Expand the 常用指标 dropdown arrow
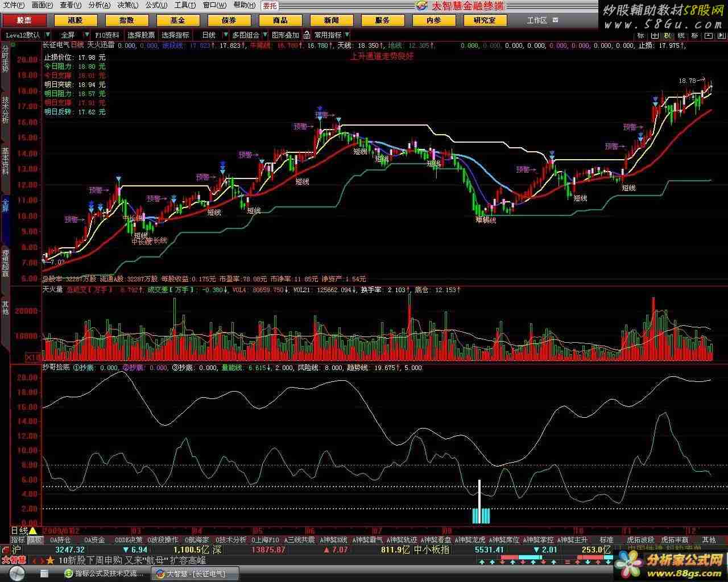 click(x=347, y=35)
